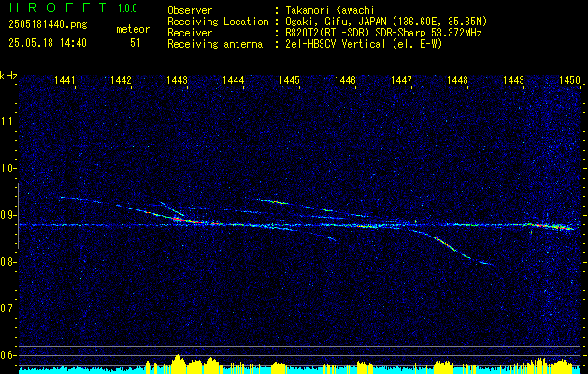Click the date stamp 25.05.18 14:40
The width and height of the screenshot is (588, 374).
[x=48, y=43]
